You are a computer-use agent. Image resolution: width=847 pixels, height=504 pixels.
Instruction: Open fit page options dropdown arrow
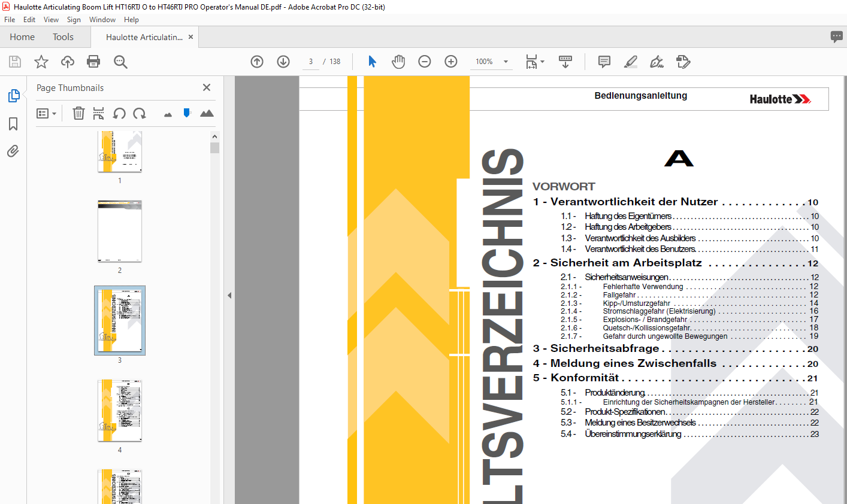543,62
